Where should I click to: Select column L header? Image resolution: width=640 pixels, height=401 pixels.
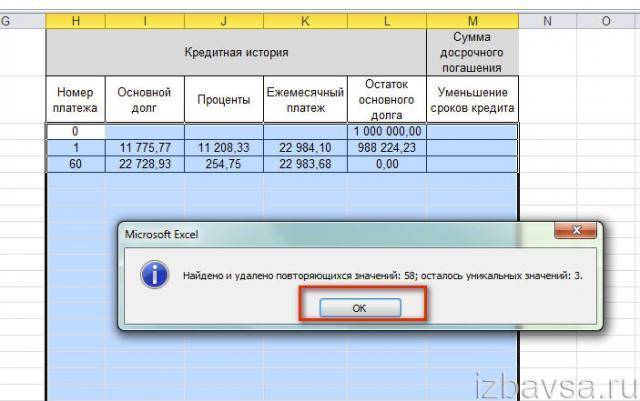tap(387, 20)
